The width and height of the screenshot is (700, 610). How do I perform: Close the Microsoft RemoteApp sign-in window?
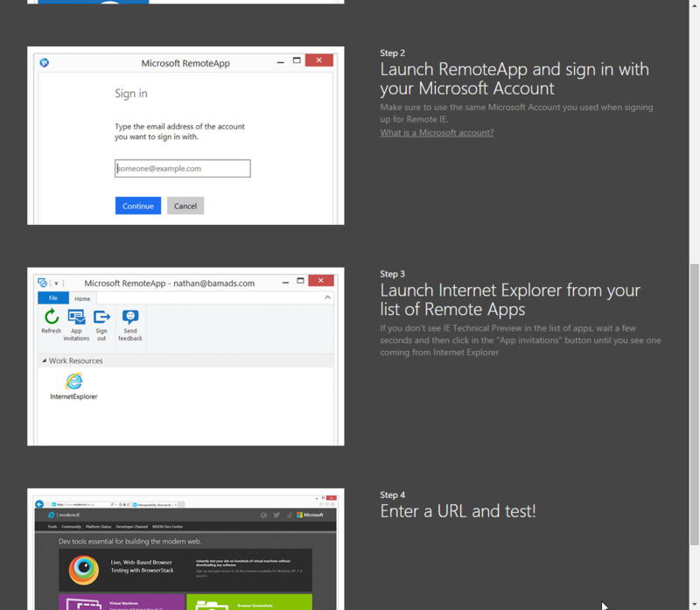click(x=318, y=60)
